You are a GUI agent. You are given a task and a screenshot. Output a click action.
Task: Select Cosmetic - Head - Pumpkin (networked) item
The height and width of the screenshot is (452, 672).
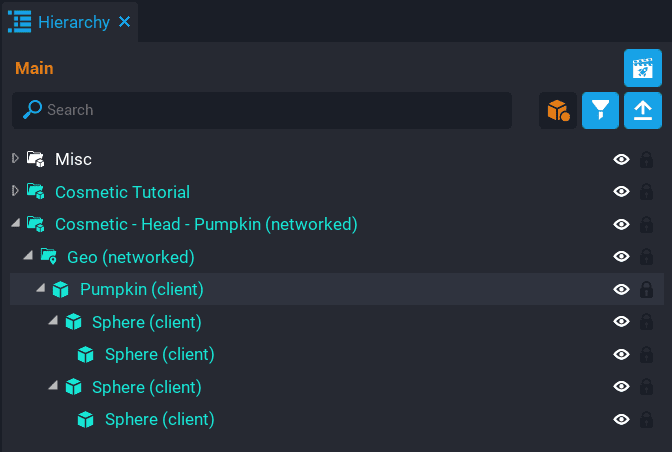(206, 224)
